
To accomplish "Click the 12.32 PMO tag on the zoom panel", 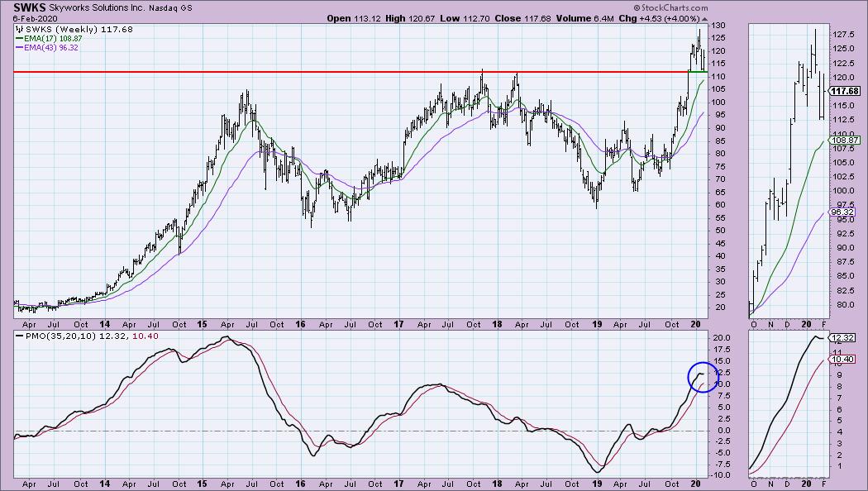I will [x=844, y=338].
